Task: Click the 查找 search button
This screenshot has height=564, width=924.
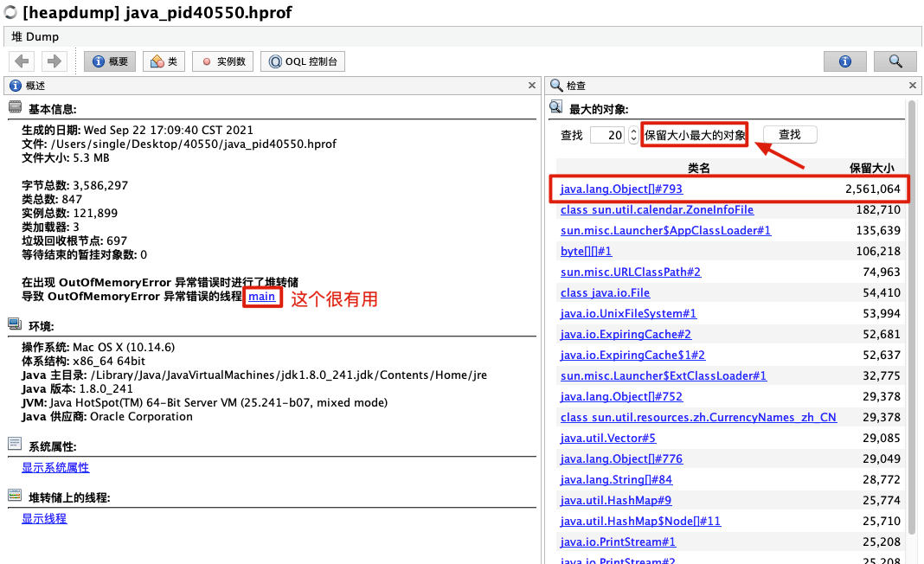Action: (790, 134)
